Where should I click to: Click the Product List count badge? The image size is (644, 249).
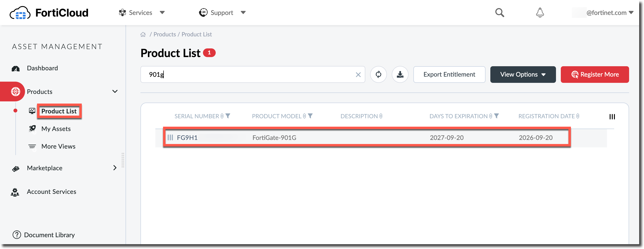coord(209,53)
